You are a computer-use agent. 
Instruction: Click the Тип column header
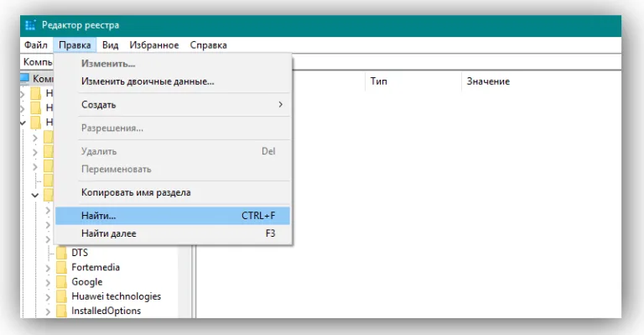pos(413,81)
